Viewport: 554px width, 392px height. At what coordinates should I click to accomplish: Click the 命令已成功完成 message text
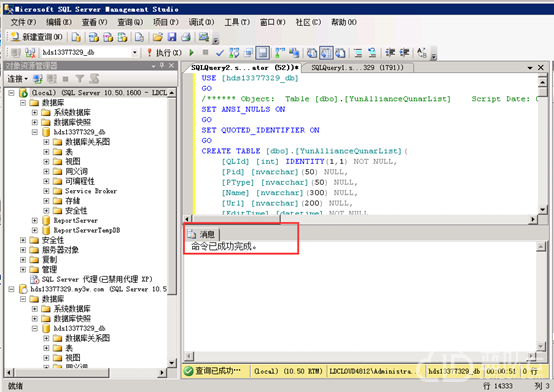click(x=224, y=246)
